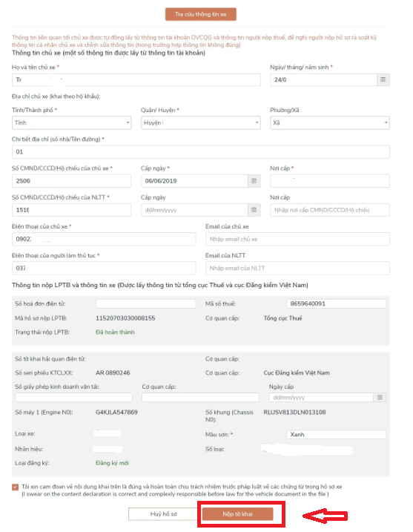Expand the Quận/Huyện dropdown
Viewport: 413px width, 532px height.
201,123
